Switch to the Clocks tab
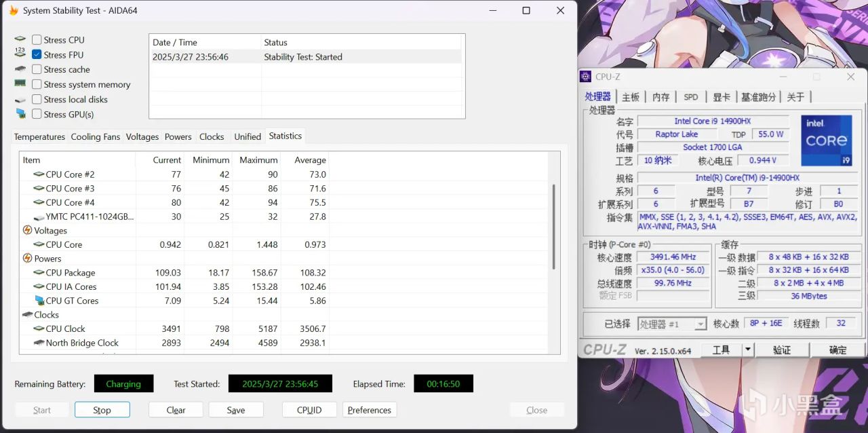This screenshot has height=433, width=868. [212, 136]
